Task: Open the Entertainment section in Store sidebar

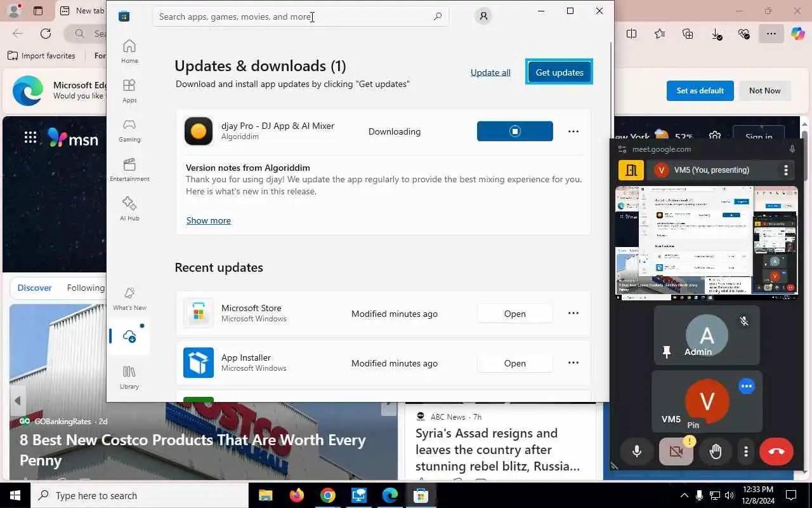Action: (x=129, y=170)
